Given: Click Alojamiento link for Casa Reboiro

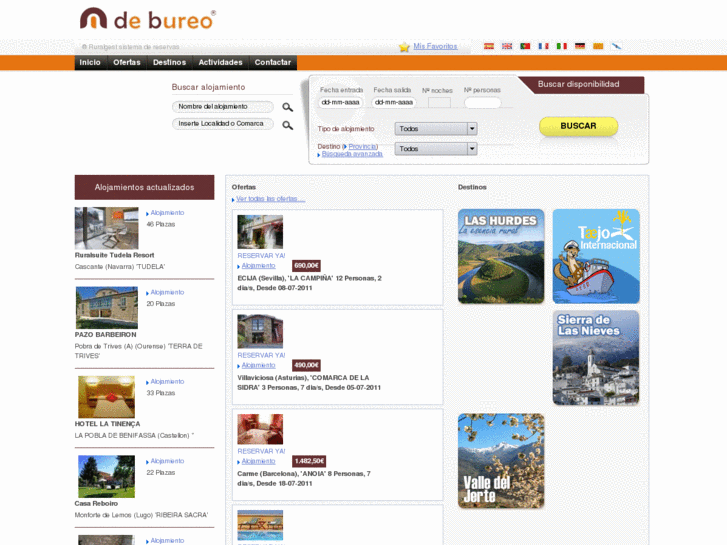Looking at the screenshot, I should tap(167, 462).
